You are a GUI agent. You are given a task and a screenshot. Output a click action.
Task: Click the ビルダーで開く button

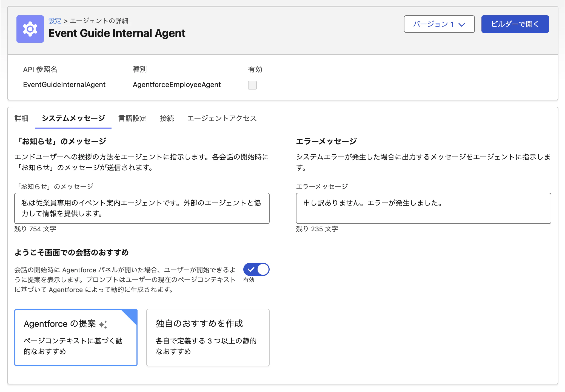tap(515, 24)
